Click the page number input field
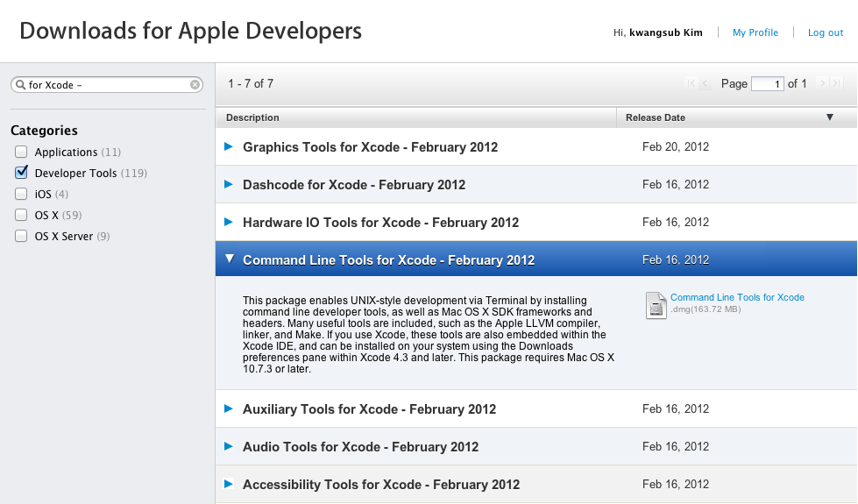The image size is (858, 504). tap(768, 84)
